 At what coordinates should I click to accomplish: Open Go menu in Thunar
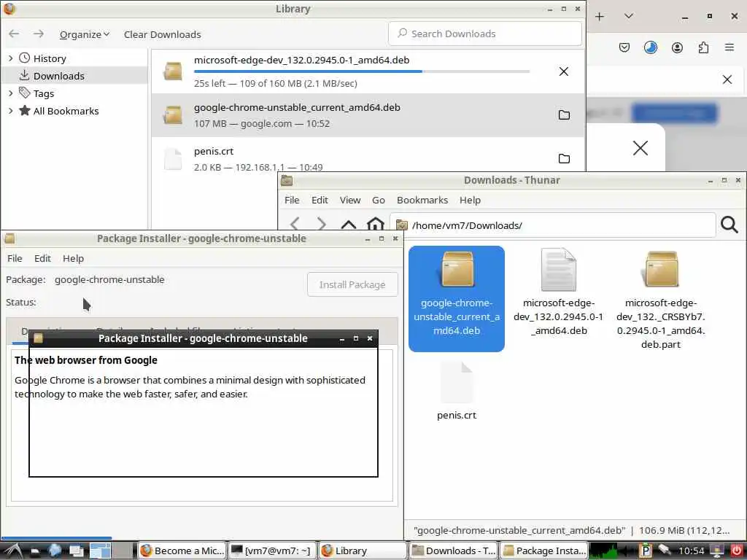(x=379, y=200)
